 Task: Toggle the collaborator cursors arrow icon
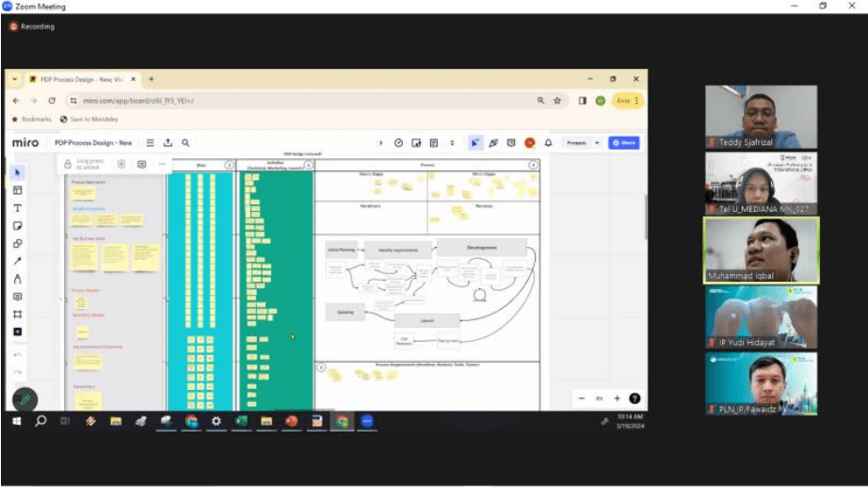[474, 143]
